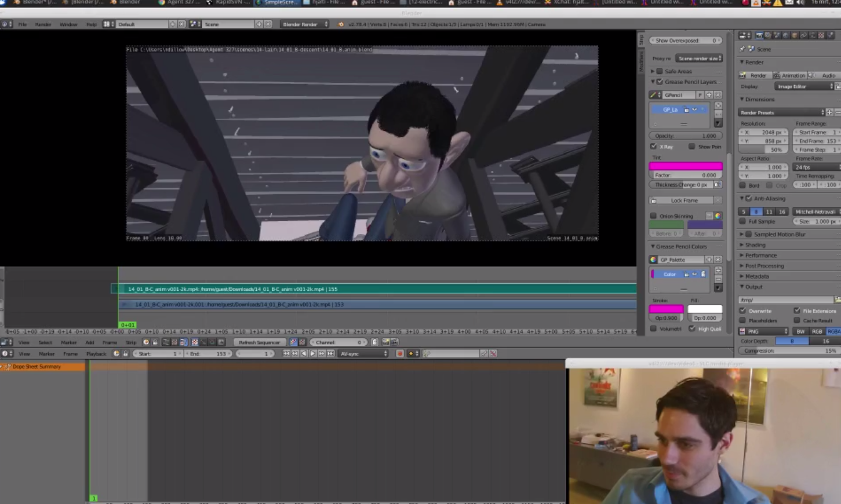Open the PNG file format dropdown

[x=764, y=331]
